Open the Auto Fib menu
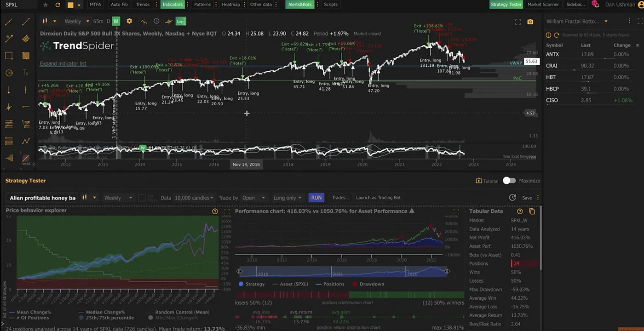 [x=119, y=5]
